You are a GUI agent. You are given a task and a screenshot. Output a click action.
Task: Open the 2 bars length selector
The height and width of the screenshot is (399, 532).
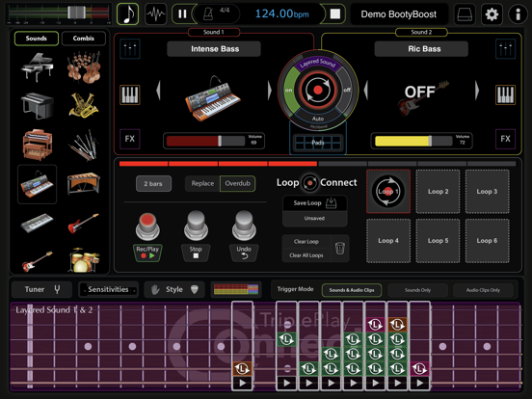point(153,183)
